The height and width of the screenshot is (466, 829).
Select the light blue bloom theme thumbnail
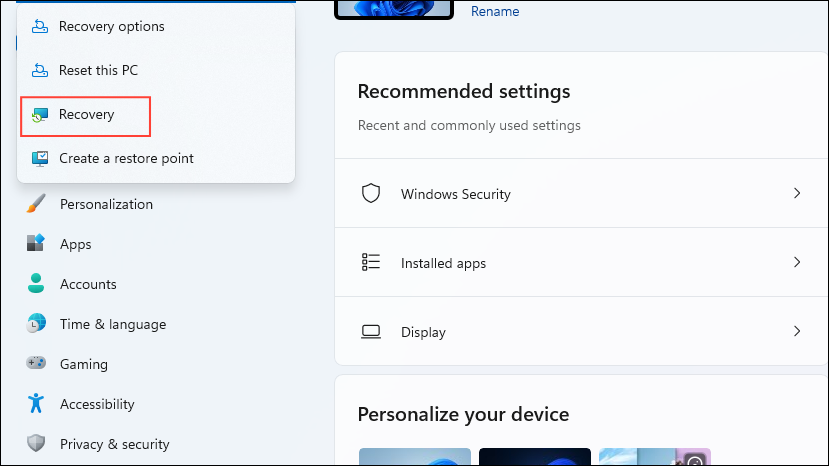(x=414, y=456)
